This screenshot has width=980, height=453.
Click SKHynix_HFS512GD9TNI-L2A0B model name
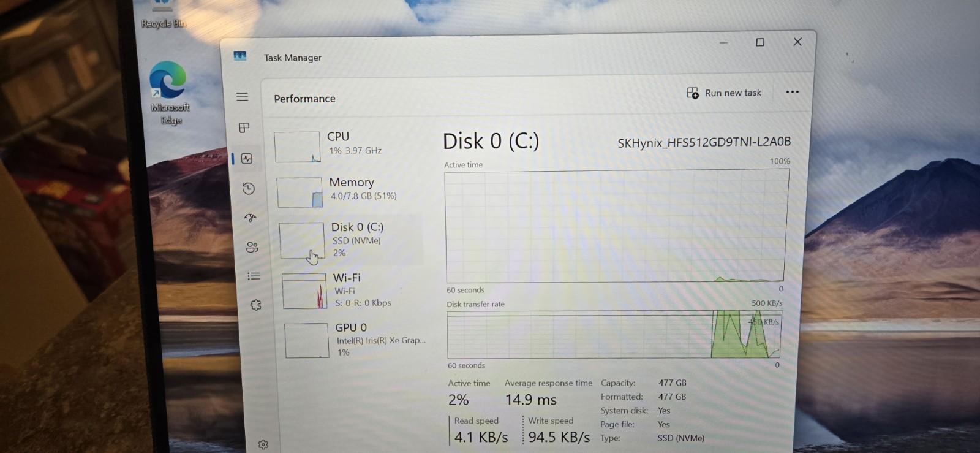[704, 142]
